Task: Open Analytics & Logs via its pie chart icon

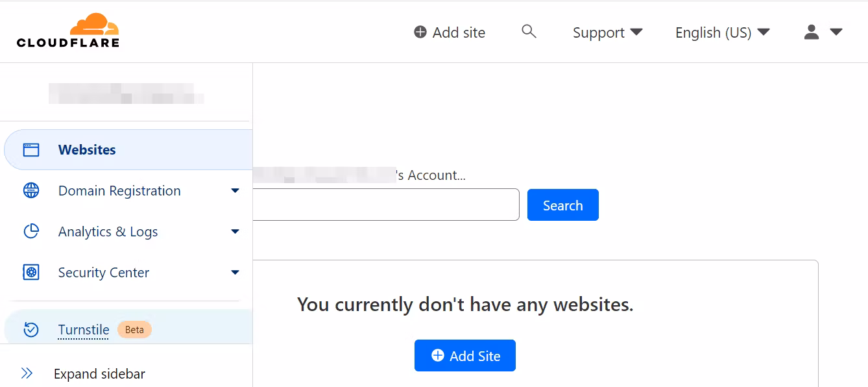Action: (31, 231)
